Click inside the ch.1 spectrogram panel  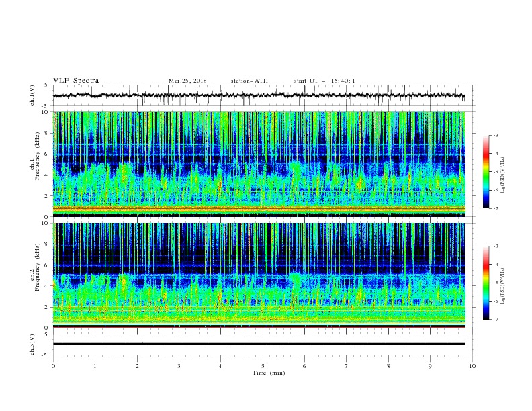259,164
